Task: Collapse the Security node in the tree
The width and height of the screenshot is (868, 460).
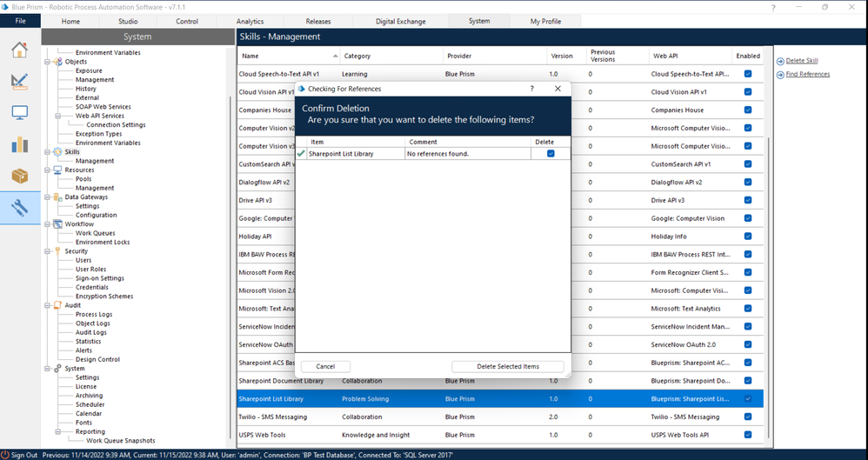Action: point(48,251)
